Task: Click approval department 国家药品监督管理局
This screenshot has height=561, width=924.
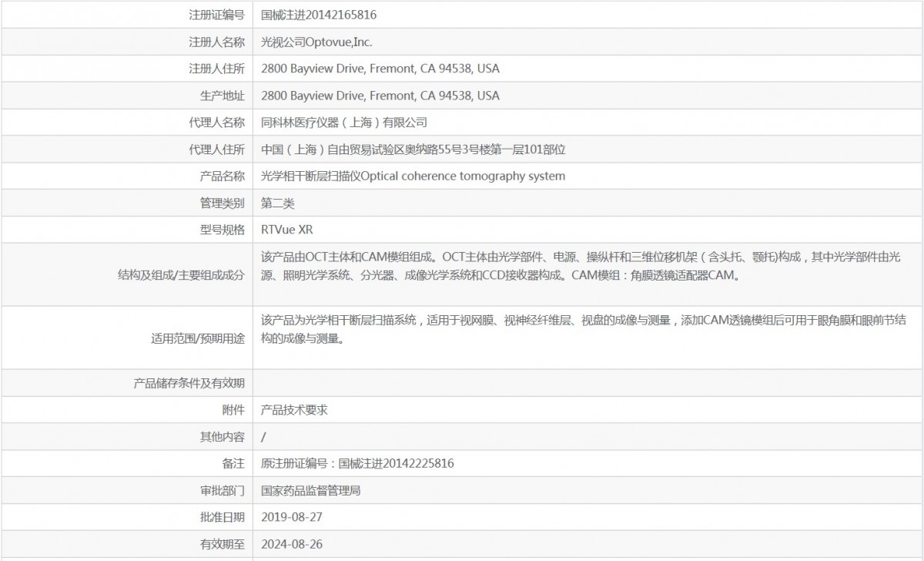Action: pos(311,490)
